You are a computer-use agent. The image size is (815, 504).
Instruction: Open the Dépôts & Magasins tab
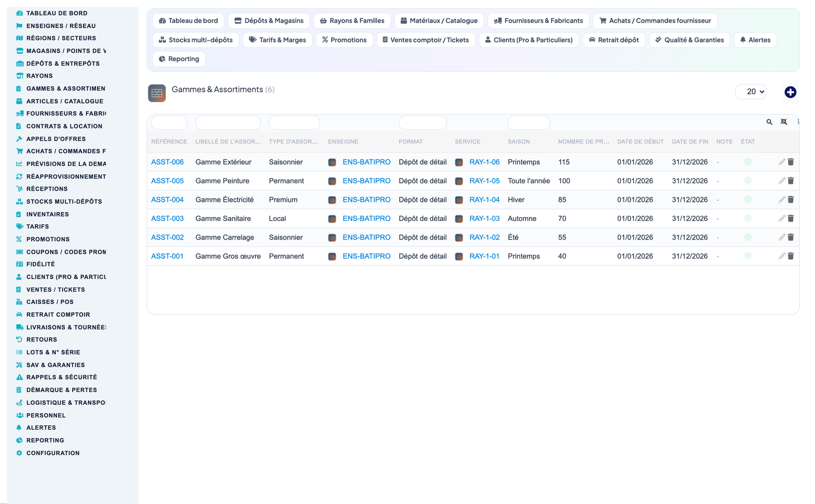click(x=269, y=21)
